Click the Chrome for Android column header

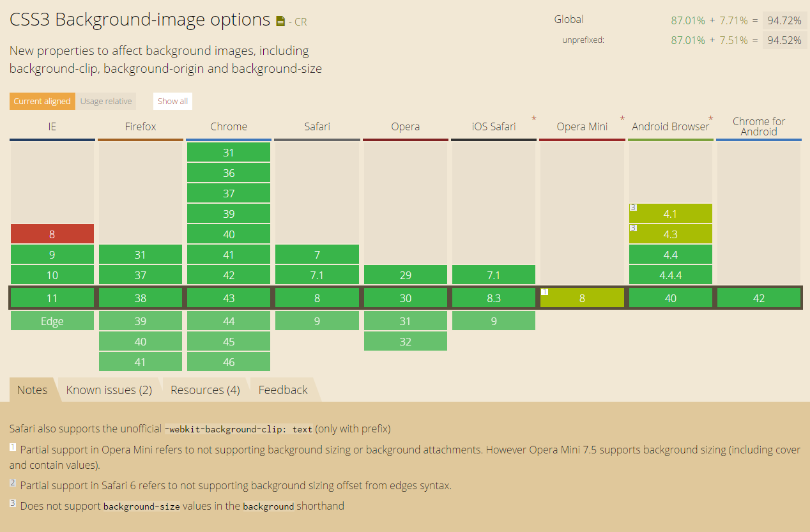759,126
